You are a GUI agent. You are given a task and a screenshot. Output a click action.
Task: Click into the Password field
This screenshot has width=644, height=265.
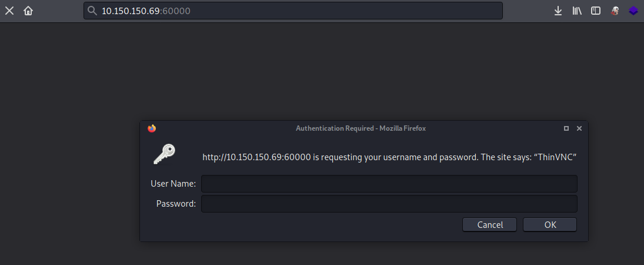click(389, 204)
